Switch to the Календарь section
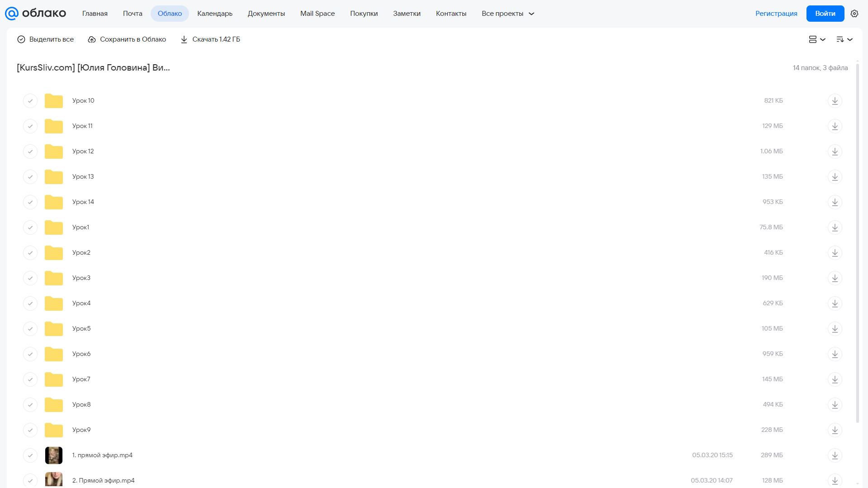The image size is (868, 488). coord(215,14)
